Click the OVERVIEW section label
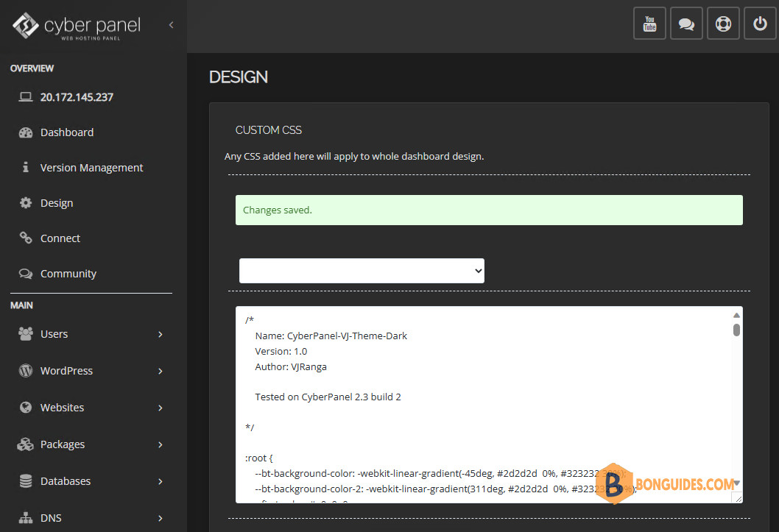This screenshot has height=532, width=779. coord(32,68)
